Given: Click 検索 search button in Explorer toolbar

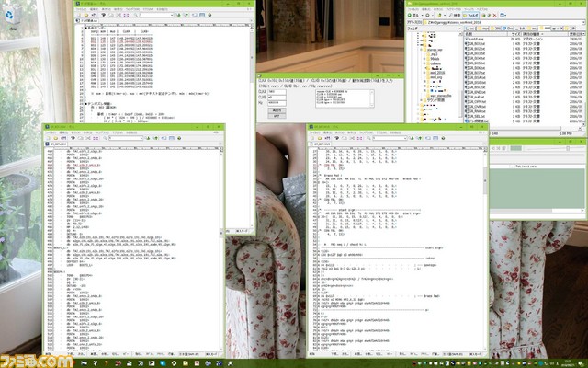Looking at the screenshot, I should click(x=454, y=15).
